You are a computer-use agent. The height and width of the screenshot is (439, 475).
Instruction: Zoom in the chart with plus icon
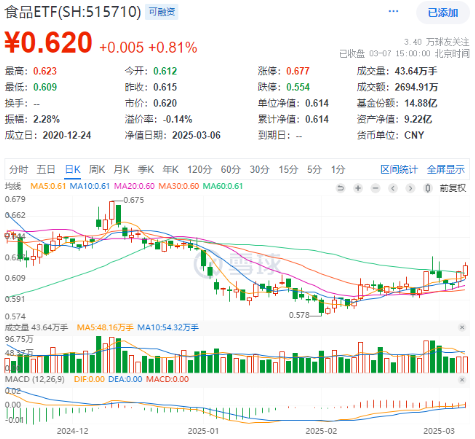tap(358, 188)
